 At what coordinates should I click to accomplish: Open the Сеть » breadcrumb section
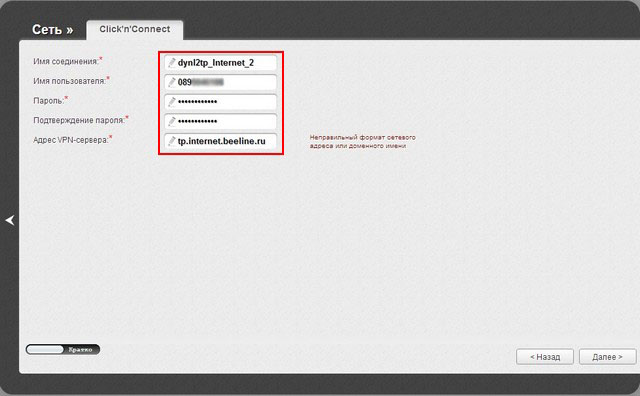tap(53, 30)
